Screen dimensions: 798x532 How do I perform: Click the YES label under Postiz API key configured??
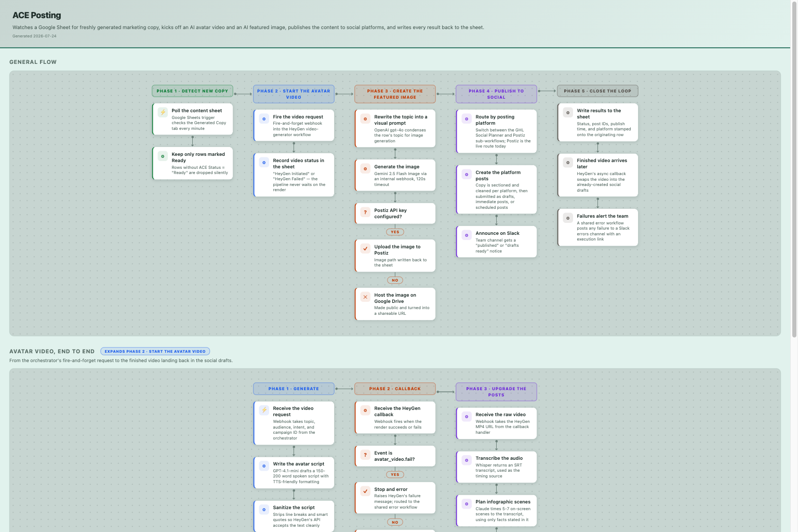click(x=395, y=232)
